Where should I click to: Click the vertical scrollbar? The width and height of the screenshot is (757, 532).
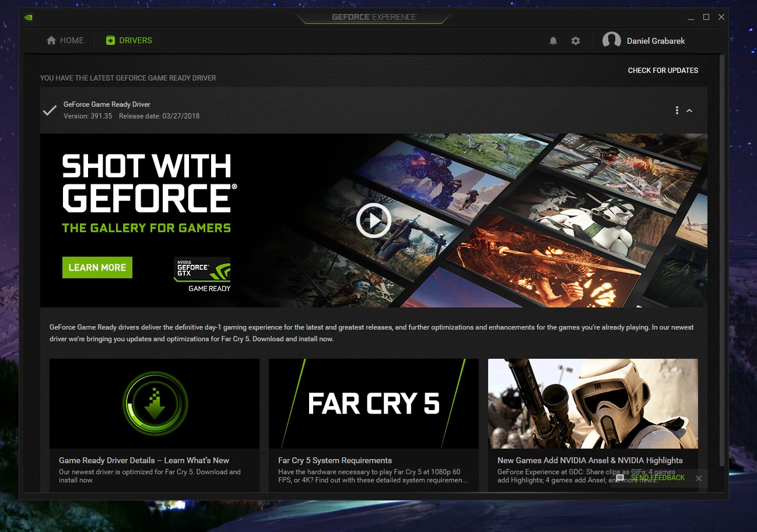pos(722,260)
